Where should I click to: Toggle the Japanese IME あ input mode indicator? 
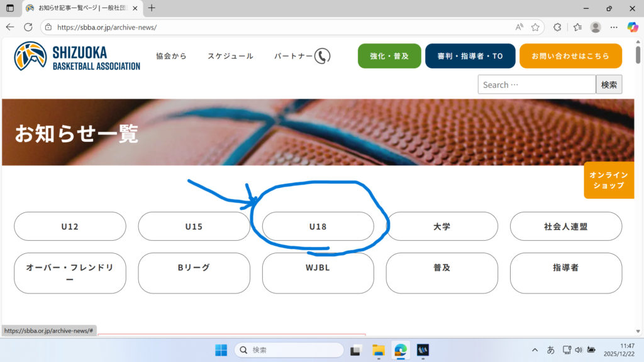(x=551, y=350)
